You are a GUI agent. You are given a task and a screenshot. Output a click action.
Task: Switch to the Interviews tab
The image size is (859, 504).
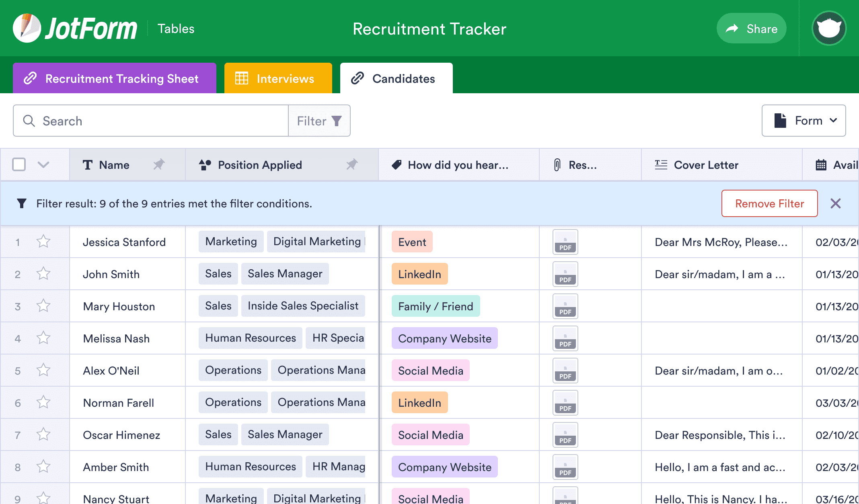click(278, 79)
